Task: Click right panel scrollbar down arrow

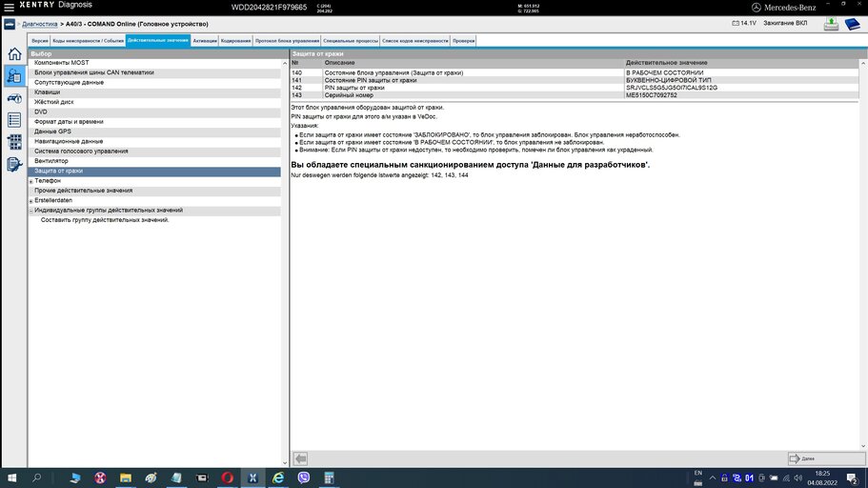Action: click(863, 446)
